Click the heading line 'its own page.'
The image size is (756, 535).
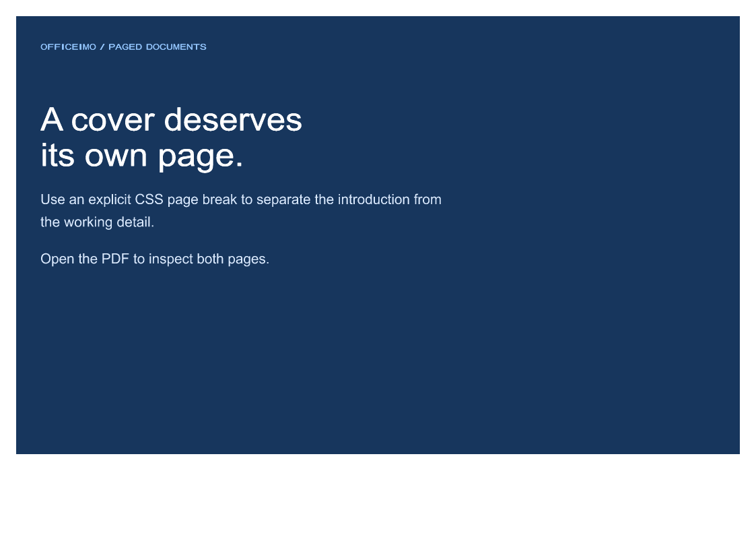[142, 156]
